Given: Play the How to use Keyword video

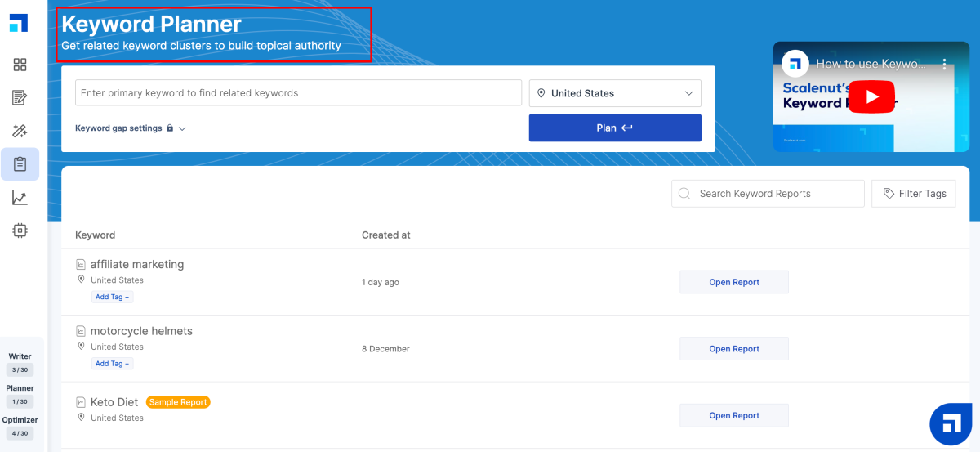Looking at the screenshot, I should (x=871, y=97).
